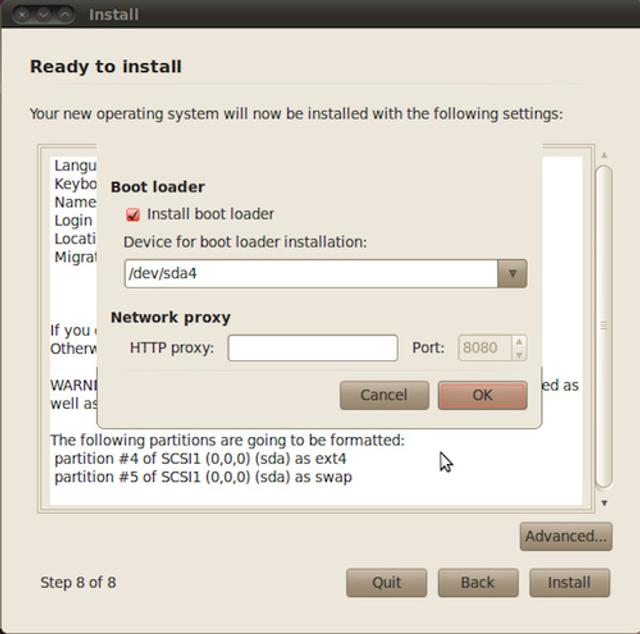
Task: Confirm advanced options with OK
Action: coord(482,395)
